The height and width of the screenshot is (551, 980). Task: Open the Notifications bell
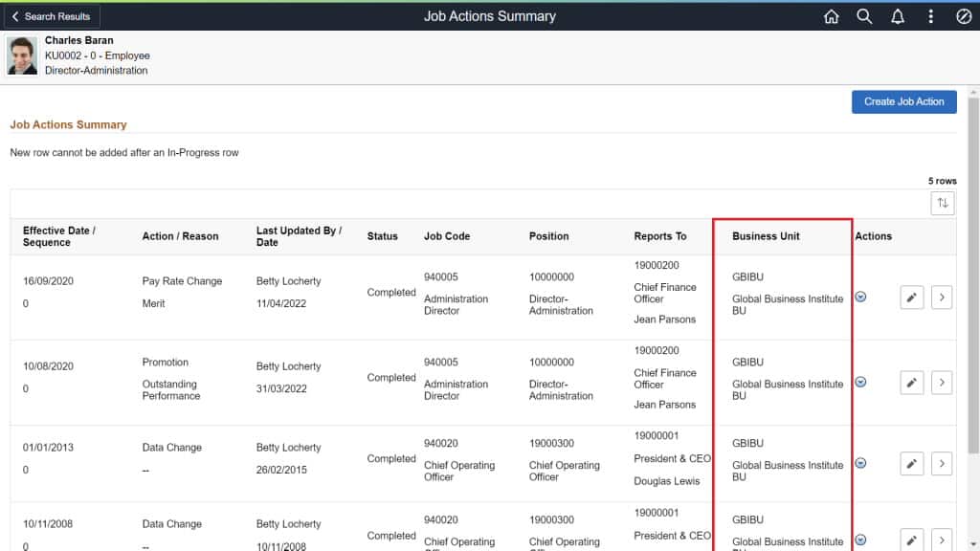pos(898,16)
